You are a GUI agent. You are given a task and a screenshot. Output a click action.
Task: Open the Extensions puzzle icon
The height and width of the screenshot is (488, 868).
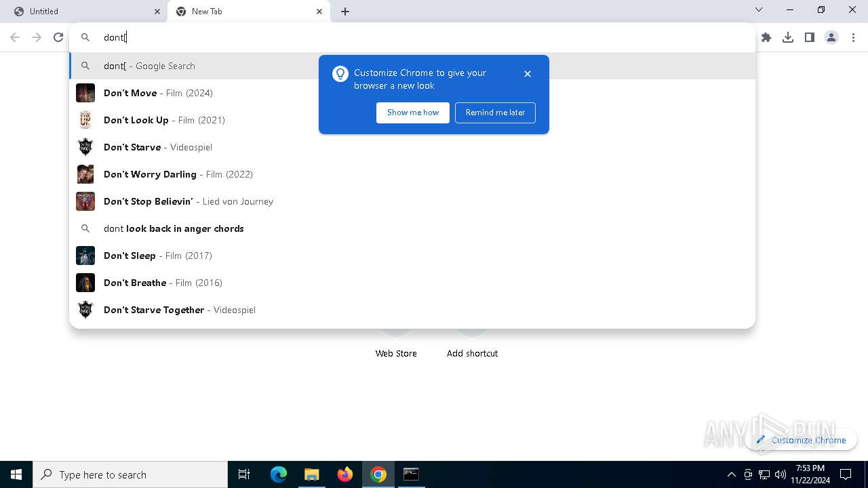click(766, 37)
